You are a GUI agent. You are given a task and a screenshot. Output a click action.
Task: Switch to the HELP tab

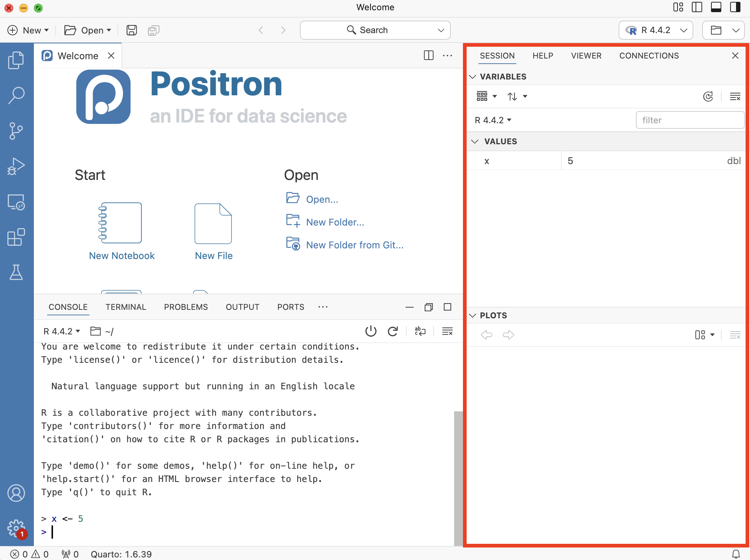[543, 56]
